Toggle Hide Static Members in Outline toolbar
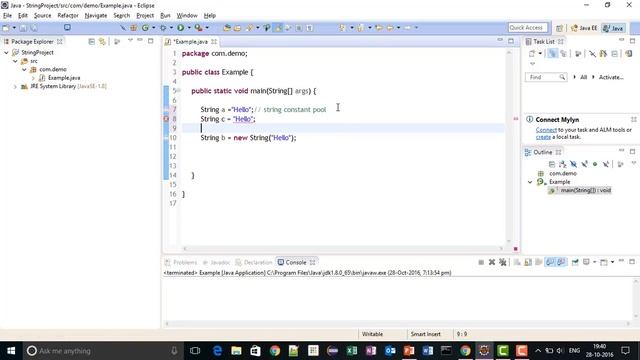The height and width of the screenshot is (360, 640). tap(584, 164)
